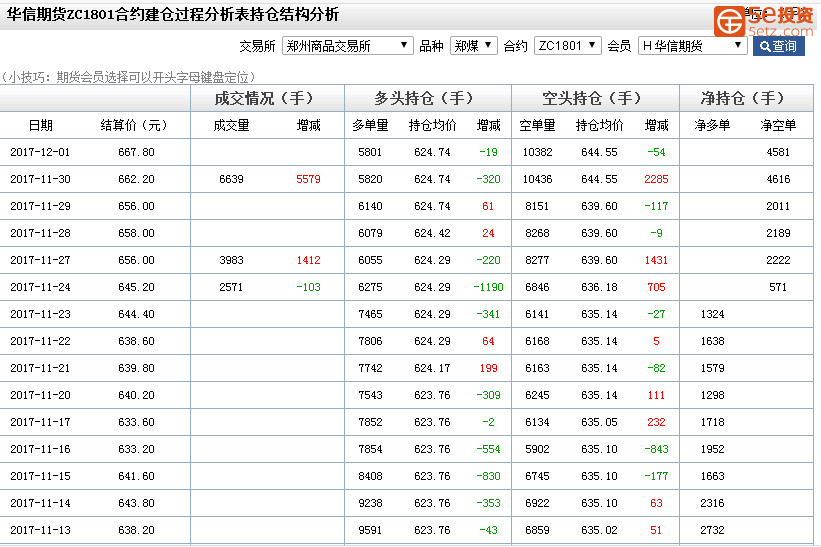Click red short change 1431
Viewport: 821px width, 547px height.
[656, 260]
